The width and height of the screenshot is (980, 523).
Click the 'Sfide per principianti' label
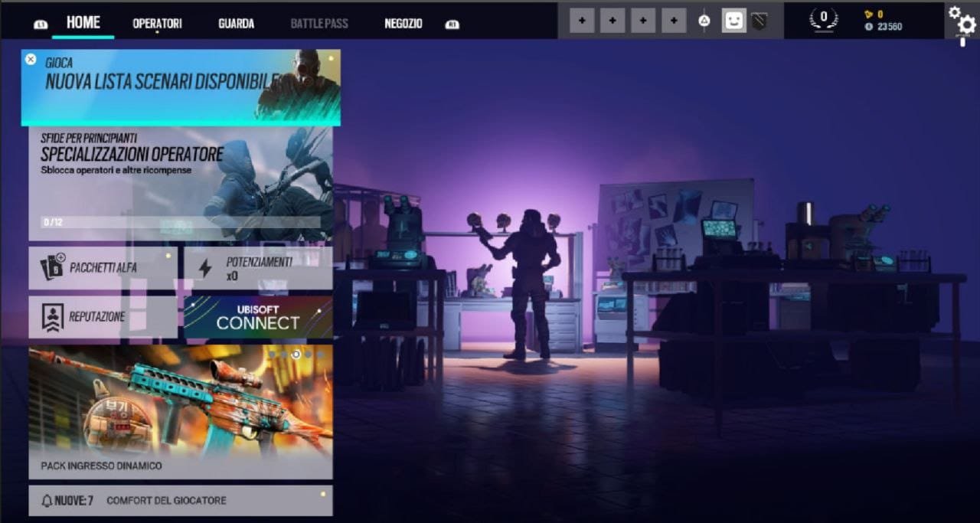89,139
